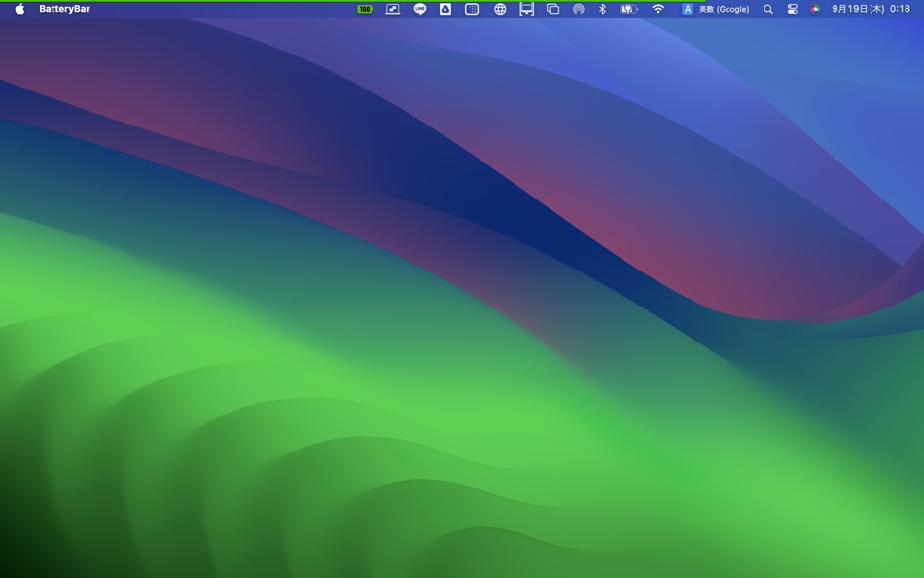Open Spotlight search magnifier
Screen dimensions: 924x578
[x=768, y=9]
